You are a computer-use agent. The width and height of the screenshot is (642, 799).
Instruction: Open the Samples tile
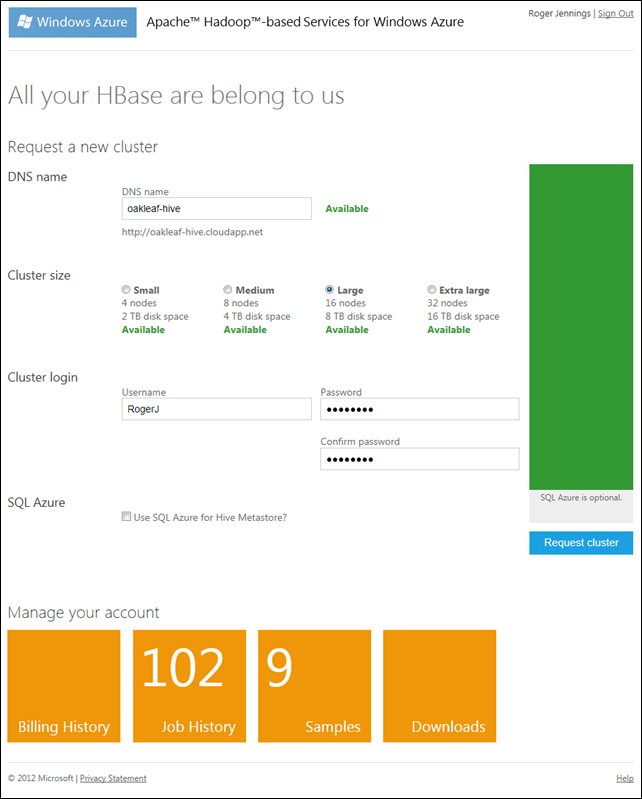314,686
